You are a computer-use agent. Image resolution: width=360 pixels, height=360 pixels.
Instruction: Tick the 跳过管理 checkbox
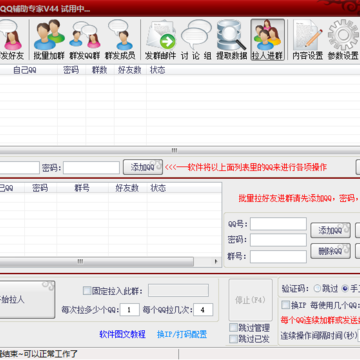click(x=233, y=328)
